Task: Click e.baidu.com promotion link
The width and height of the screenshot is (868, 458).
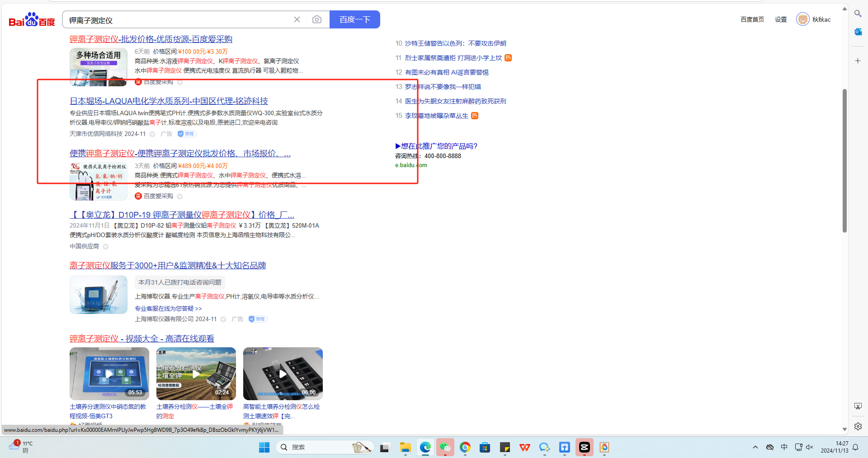Action: coord(411,165)
